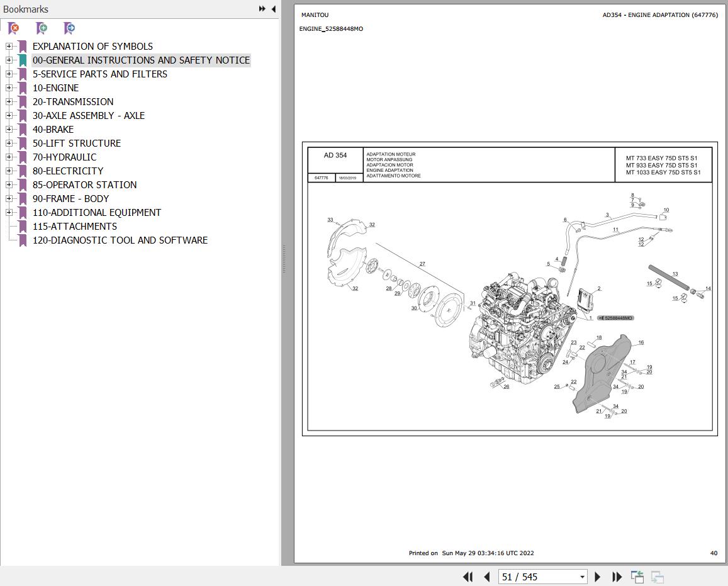Open the 70-HYDRAULIC bookmark
This screenshot has width=728, height=586.
pos(65,157)
